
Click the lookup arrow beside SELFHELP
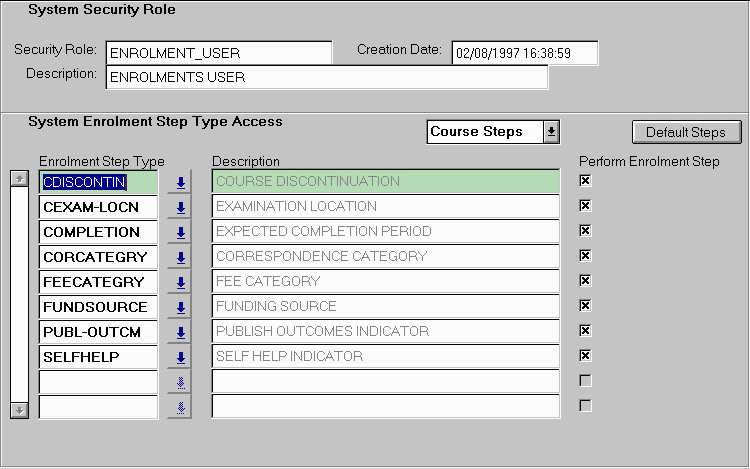tap(180, 357)
